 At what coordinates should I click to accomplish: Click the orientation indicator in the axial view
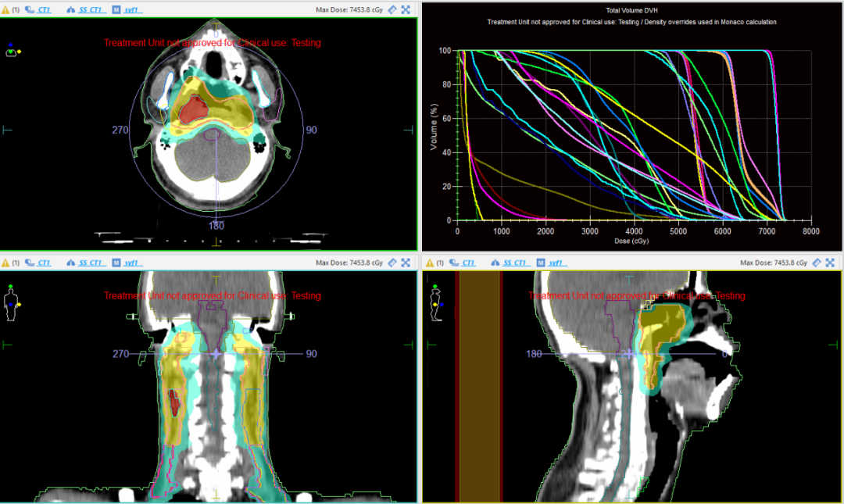[x=12, y=52]
